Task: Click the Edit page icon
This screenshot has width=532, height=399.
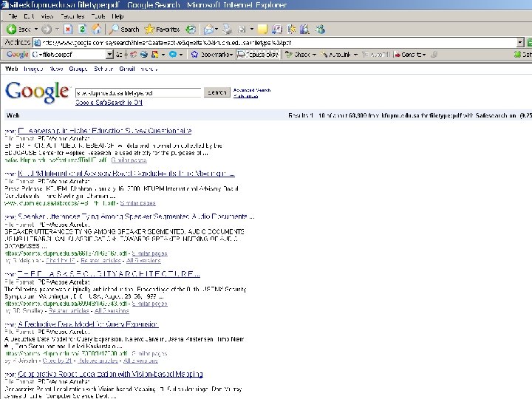Action: click(x=242, y=30)
